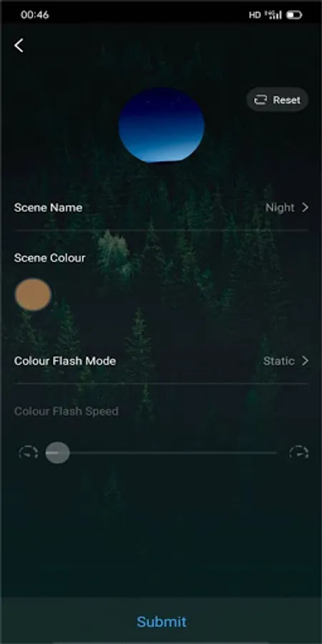Screen dimensions: 322x644
Task: Click the Reset loop icon
Action: click(x=260, y=99)
